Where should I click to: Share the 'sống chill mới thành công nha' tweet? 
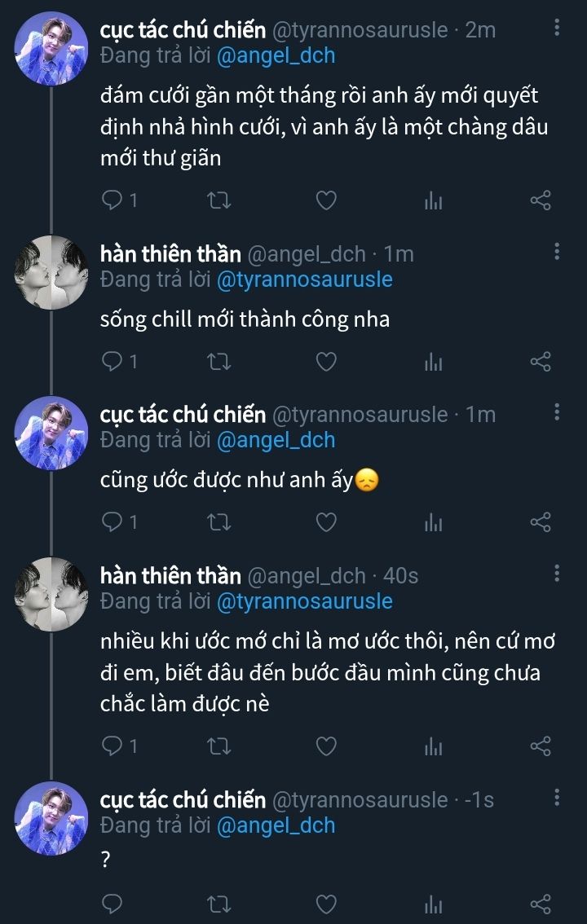(541, 361)
